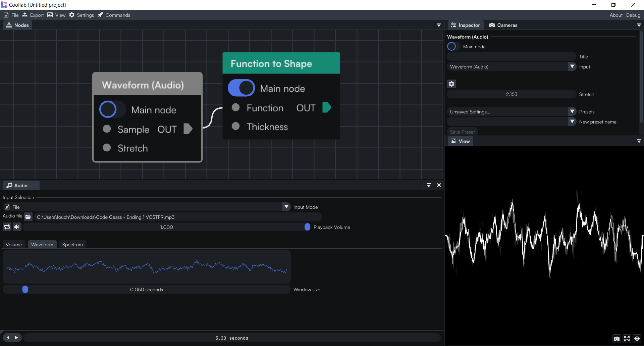Click the OUT pin of Function to Shape node
The image size is (644, 346).
point(327,107)
